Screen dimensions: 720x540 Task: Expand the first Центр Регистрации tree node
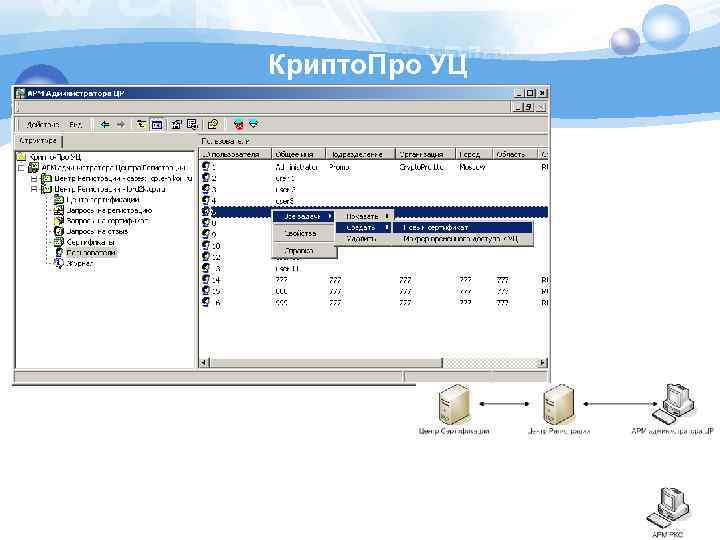click(34, 178)
